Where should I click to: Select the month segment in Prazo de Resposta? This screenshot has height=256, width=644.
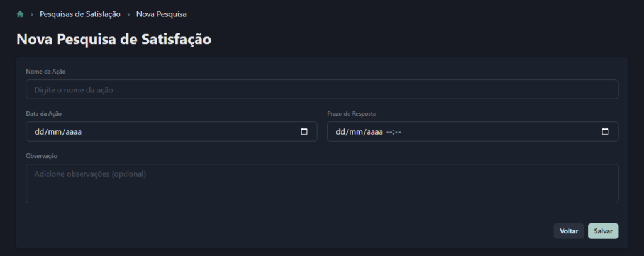tap(356, 132)
